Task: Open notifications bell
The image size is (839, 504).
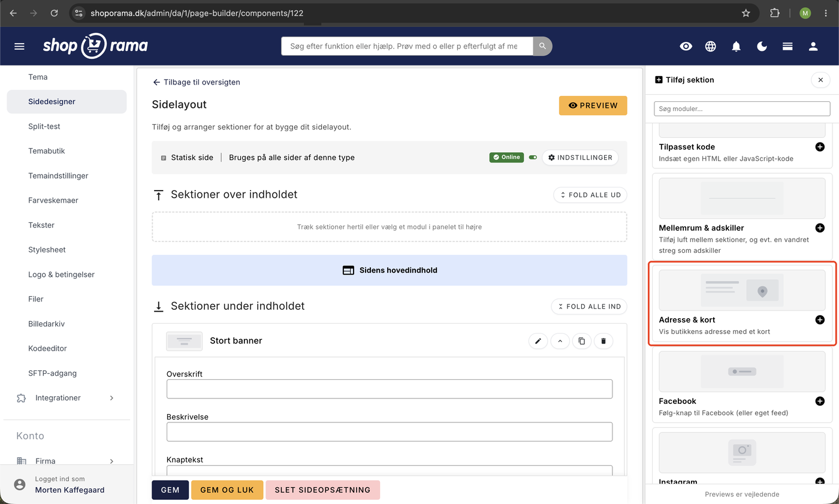Action: click(x=737, y=46)
